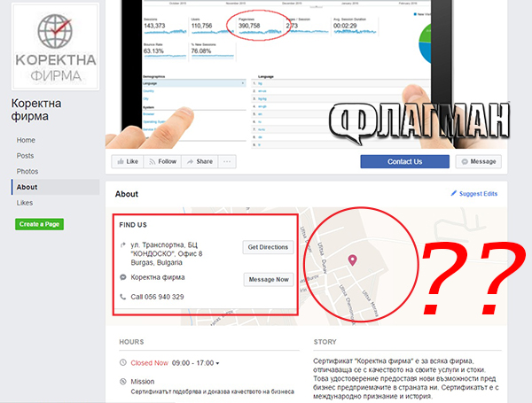
Task: Click the Call 056 940 329 phone number
Action: pyautogui.click(x=157, y=297)
